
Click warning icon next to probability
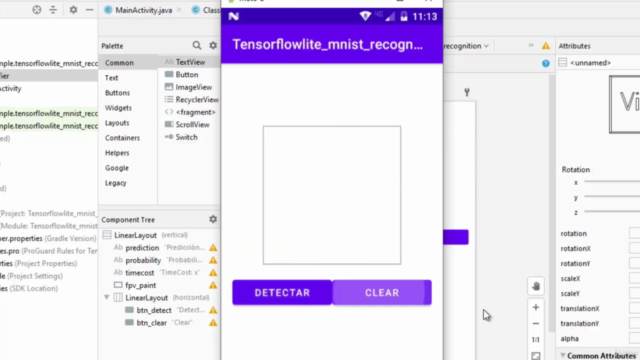point(213,260)
